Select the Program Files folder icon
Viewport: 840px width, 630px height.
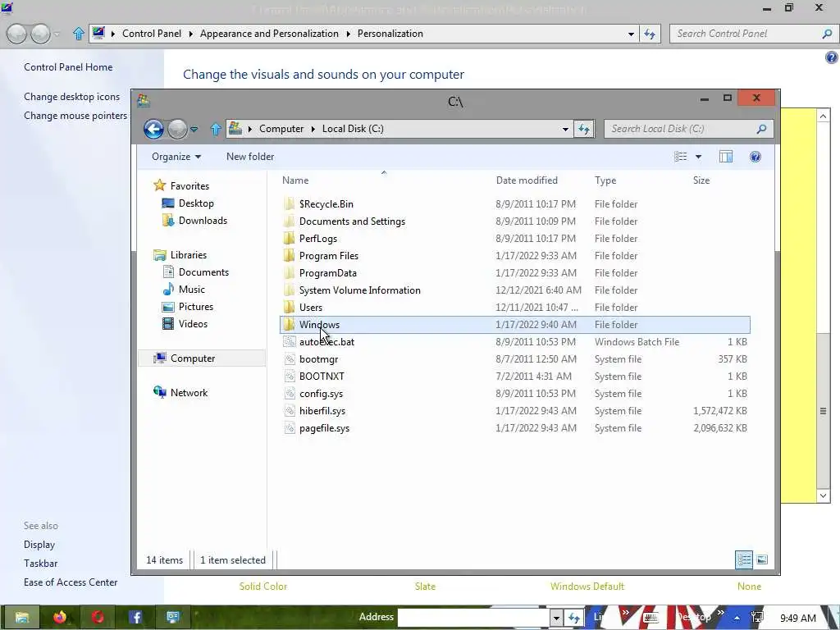[x=289, y=256]
